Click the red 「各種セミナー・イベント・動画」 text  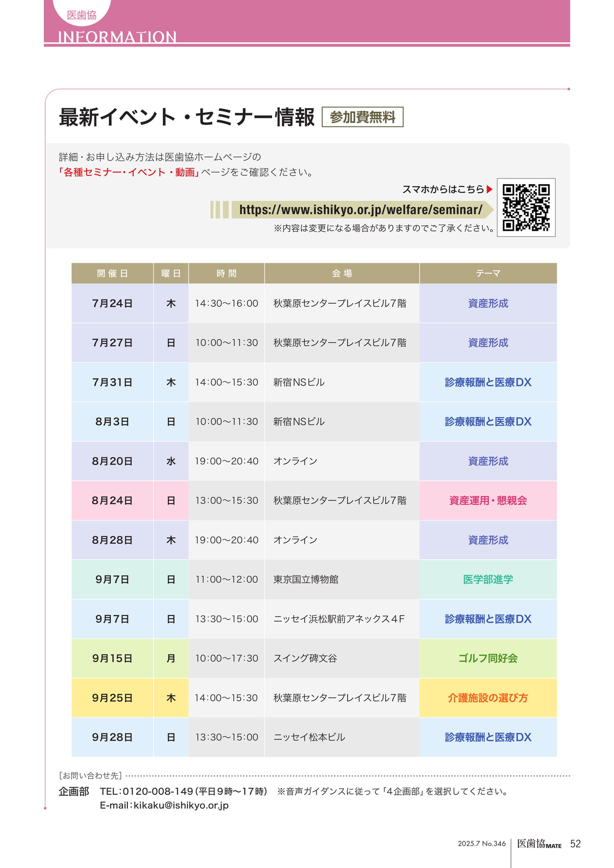[x=129, y=172]
